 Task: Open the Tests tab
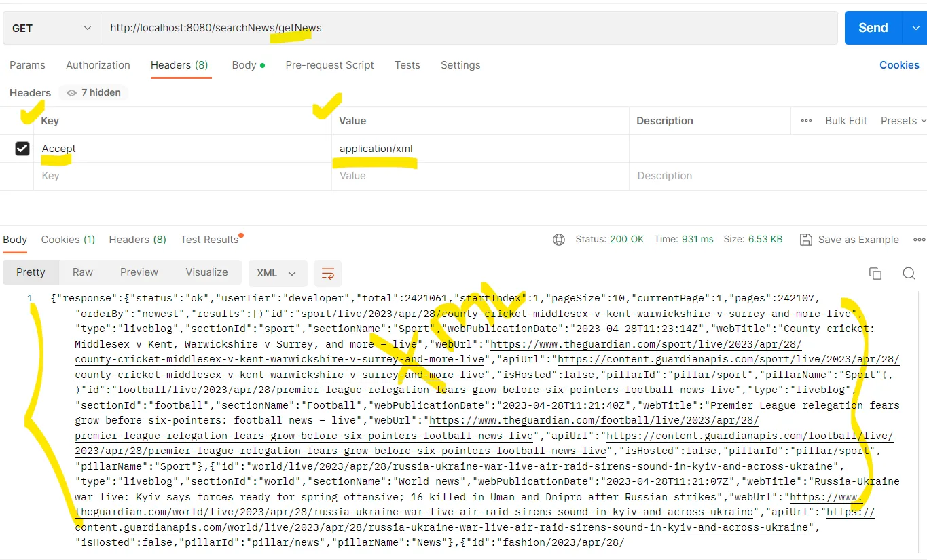point(407,65)
